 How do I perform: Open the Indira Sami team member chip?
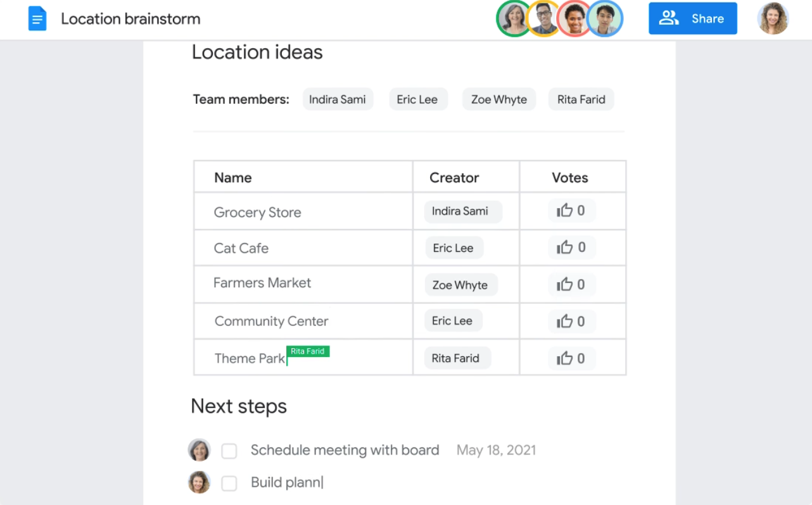point(338,99)
